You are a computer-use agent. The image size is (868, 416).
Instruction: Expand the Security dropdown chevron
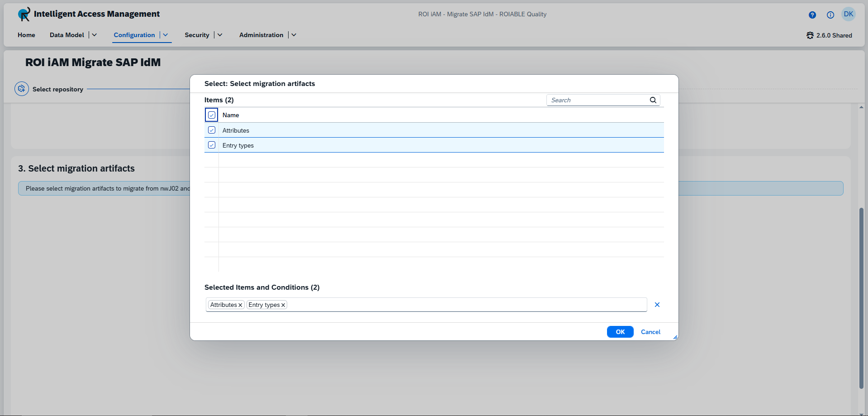tap(219, 35)
